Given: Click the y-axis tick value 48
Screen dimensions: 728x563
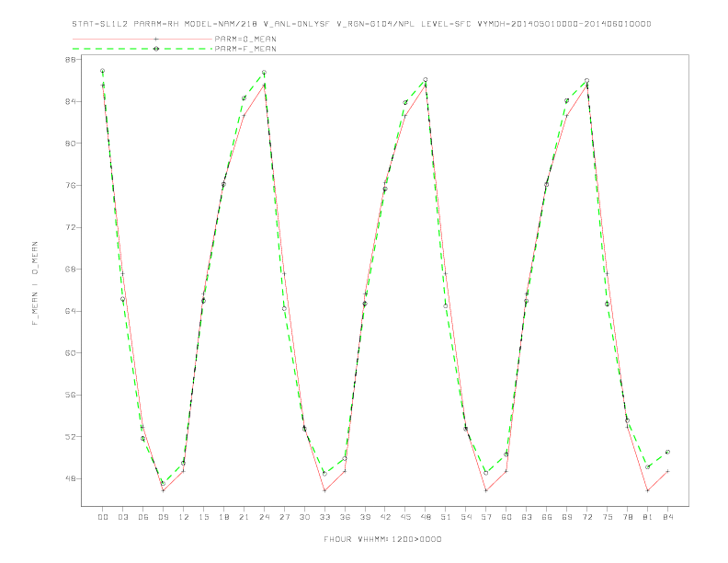Looking at the screenshot, I should click(x=70, y=478).
